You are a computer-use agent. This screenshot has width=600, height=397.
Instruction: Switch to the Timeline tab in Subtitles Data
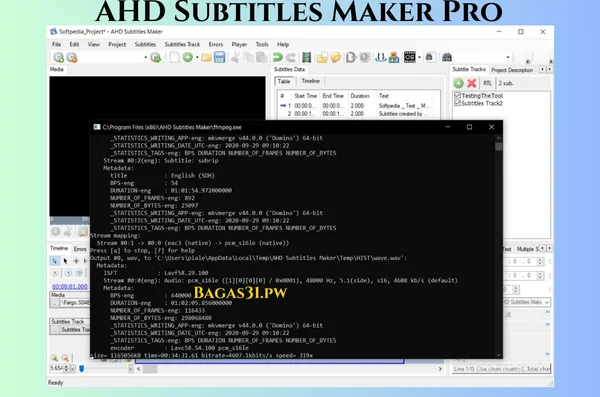(310, 81)
